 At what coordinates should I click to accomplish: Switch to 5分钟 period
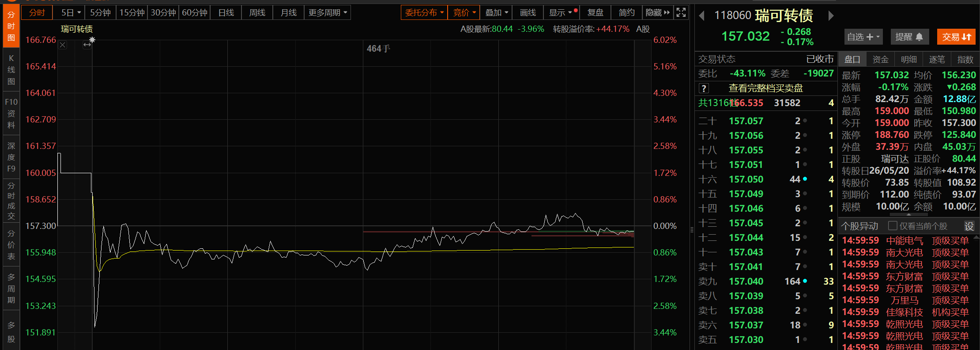(100, 13)
